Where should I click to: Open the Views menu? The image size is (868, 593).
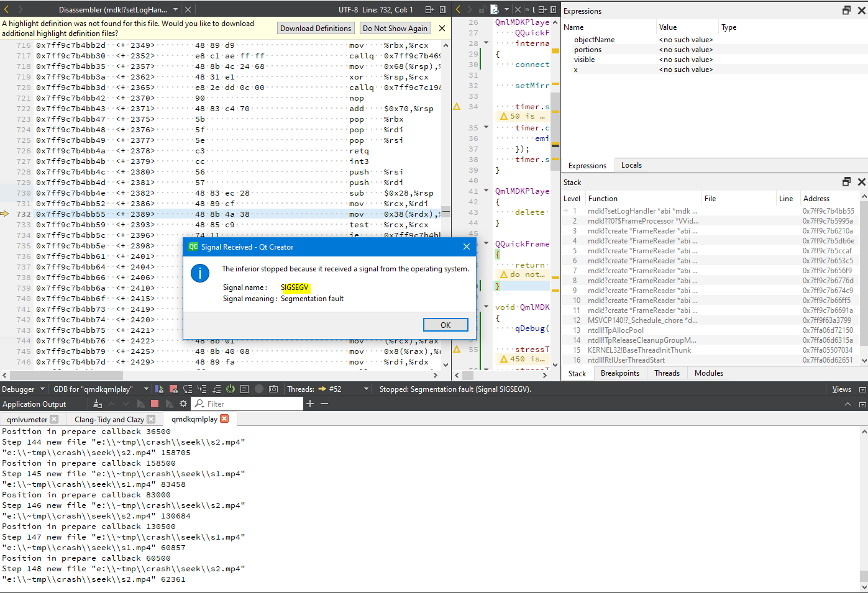click(x=841, y=389)
